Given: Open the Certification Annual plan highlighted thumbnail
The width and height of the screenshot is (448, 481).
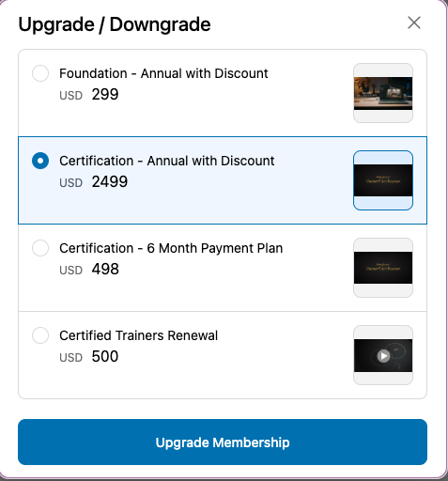Looking at the screenshot, I should click(x=383, y=180).
